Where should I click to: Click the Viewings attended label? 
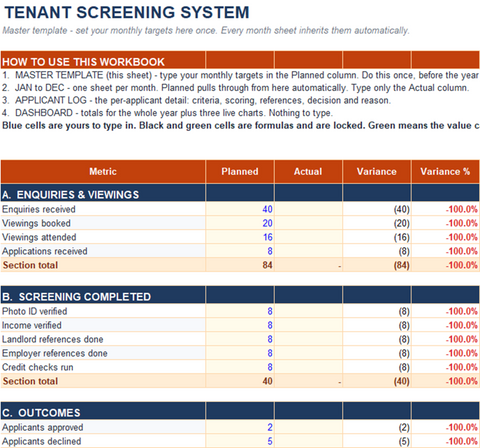point(39,237)
